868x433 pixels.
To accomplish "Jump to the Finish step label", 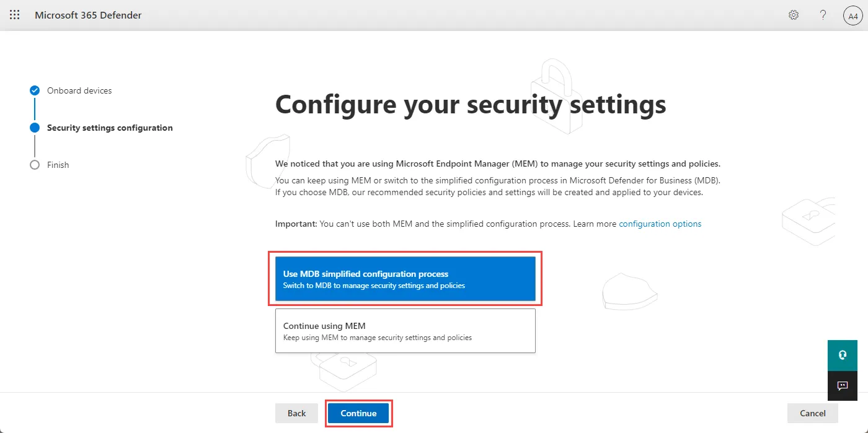I will coord(58,165).
